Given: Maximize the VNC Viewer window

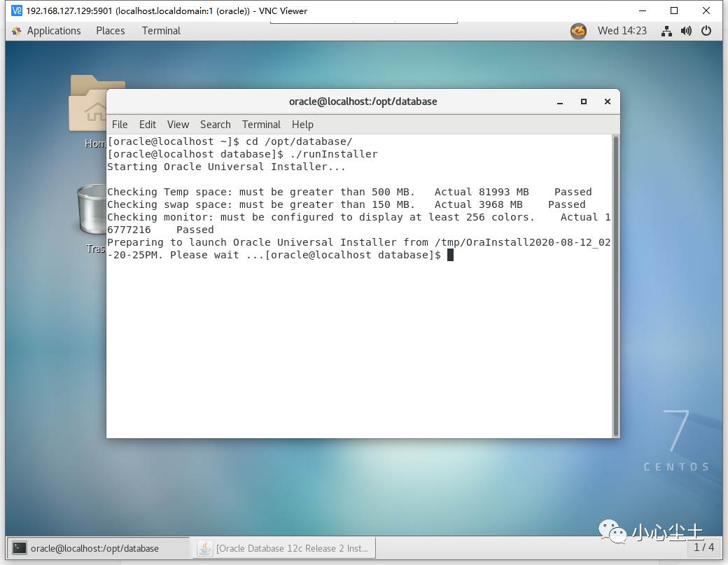Looking at the screenshot, I should (x=674, y=11).
